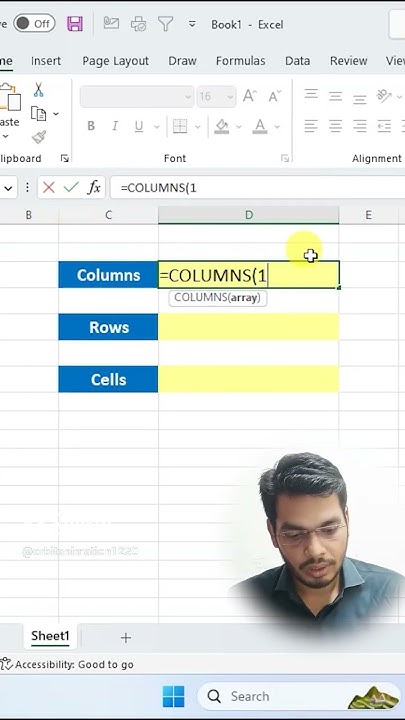
Task: Switch to the Formulas tab
Action: [241, 61]
